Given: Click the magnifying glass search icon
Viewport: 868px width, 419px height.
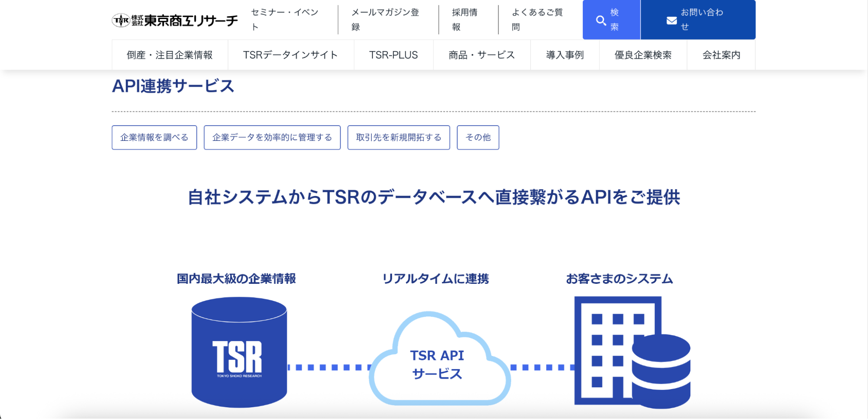Looking at the screenshot, I should point(601,20).
